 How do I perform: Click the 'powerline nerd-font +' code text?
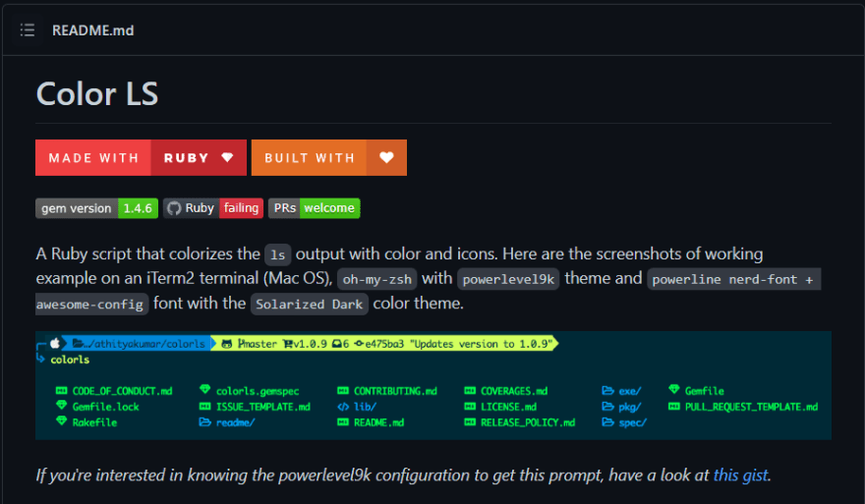(733, 279)
